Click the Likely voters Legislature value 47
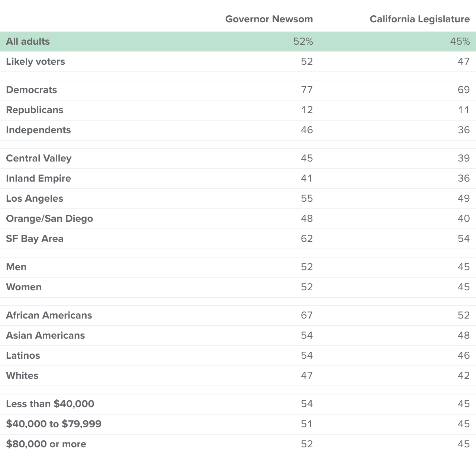This screenshot has height=454, width=476. coord(464,61)
